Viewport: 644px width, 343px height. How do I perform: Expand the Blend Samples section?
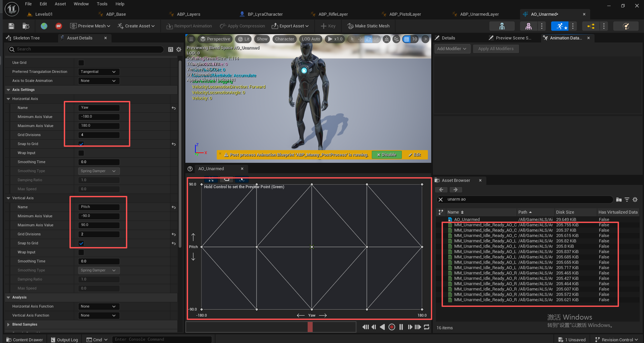[8, 325]
